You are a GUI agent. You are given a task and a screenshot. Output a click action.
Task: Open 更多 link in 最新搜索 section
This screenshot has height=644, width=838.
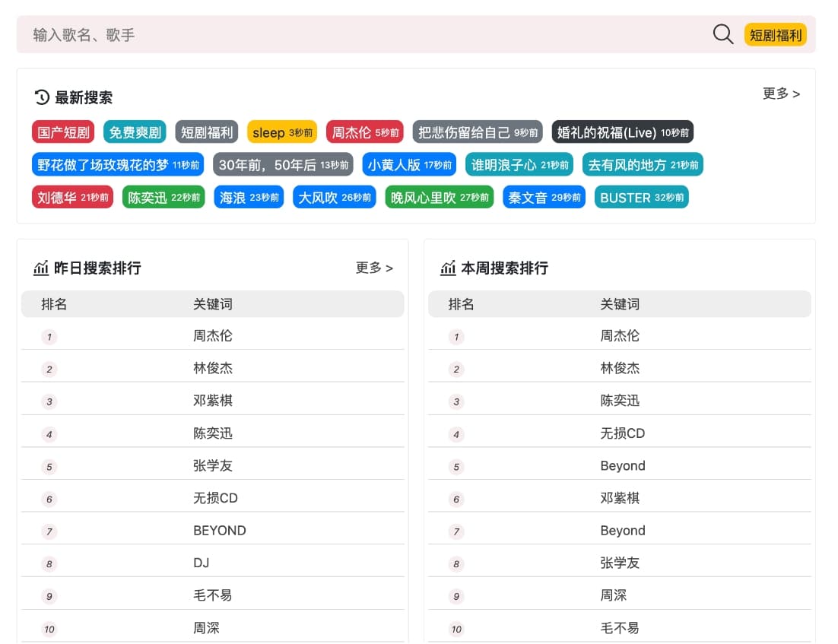click(x=781, y=94)
